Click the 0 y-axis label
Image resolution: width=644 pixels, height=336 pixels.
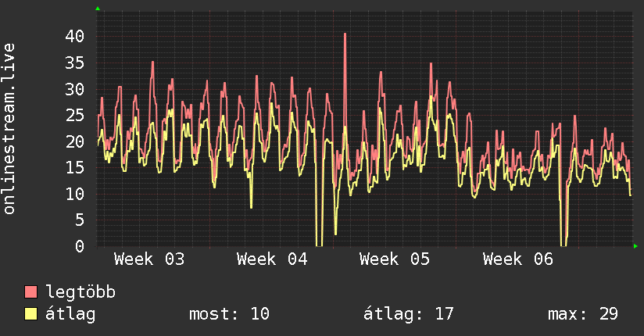coord(80,246)
